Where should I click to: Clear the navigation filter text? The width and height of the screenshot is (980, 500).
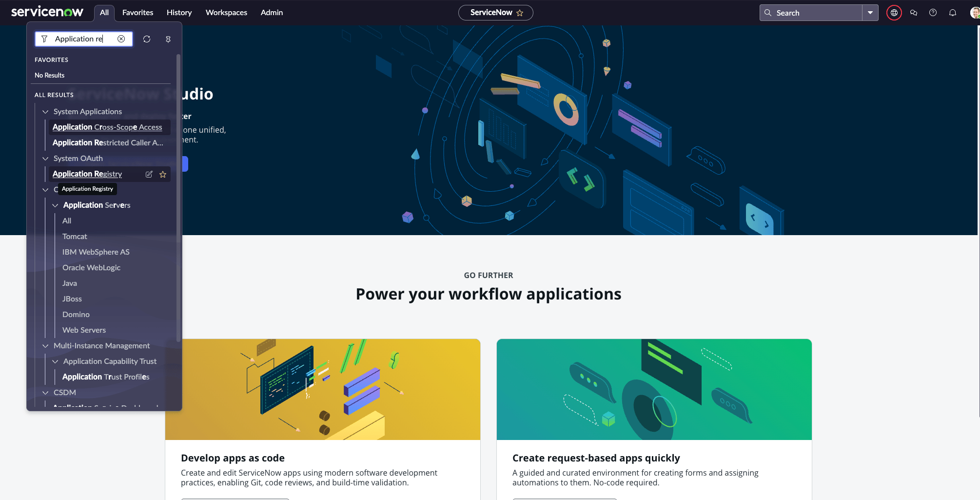[x=121, y=39]
